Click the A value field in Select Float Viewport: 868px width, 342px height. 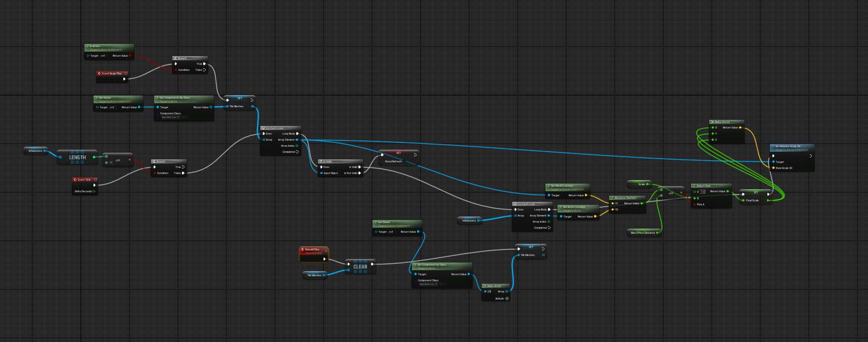(x=702, y=192)
